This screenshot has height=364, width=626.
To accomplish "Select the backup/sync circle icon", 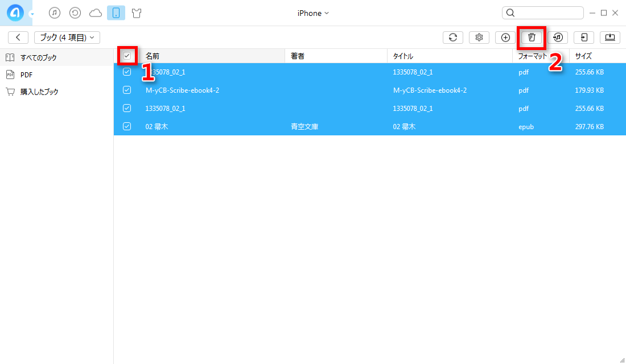I will (x=75, y=13).
